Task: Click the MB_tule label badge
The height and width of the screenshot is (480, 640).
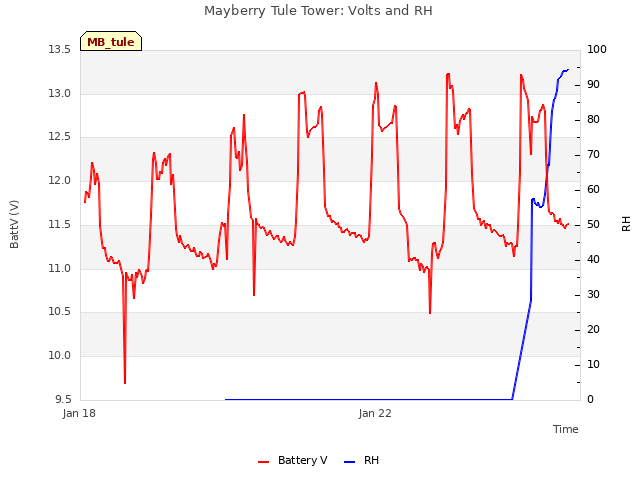Action: [111, 41]
